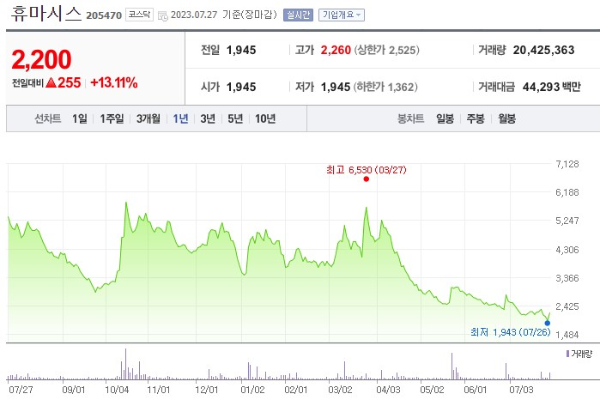Image resolution: width=600 pixels, height=410 pixels.
Task: Click the change value 255
Action: point(69,83)
